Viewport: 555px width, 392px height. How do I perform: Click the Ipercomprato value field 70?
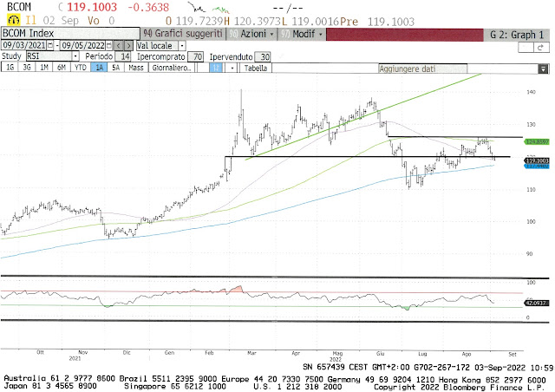tap(198, 56)
